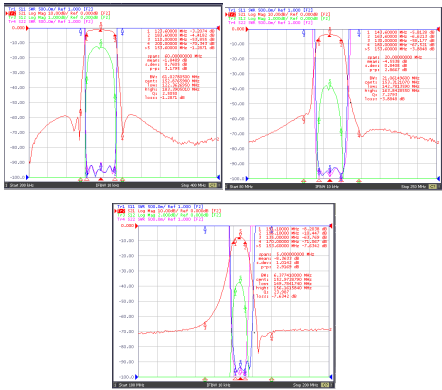
Task: Click the loss -7.6342 dB readout line
Action: click(x=276, y=296)
